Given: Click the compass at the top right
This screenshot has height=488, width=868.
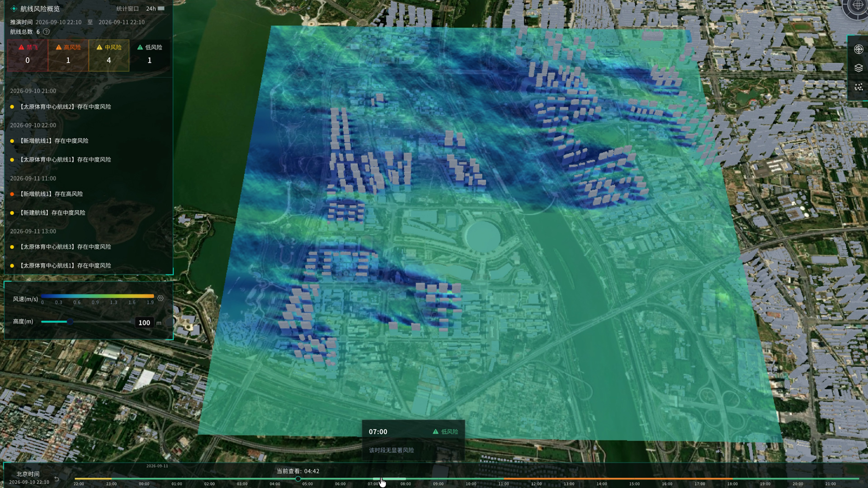Looking at the screenshot, I should point(857,6).
